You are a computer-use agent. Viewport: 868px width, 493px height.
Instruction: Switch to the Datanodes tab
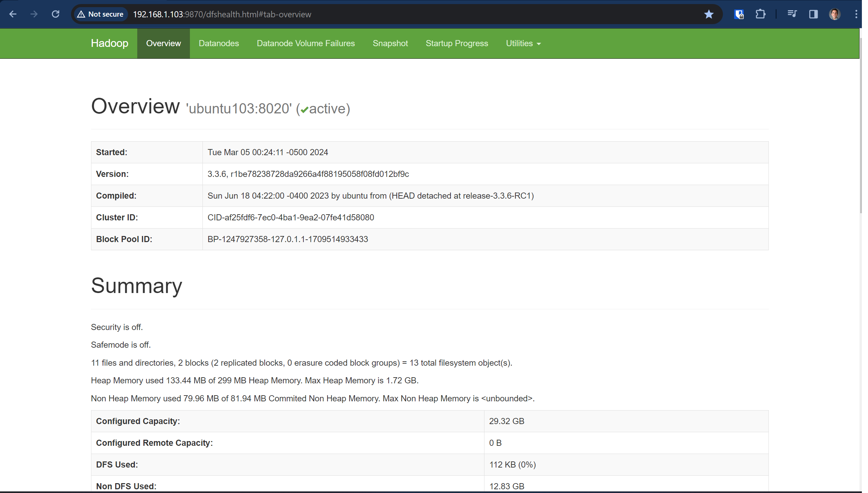219,43
